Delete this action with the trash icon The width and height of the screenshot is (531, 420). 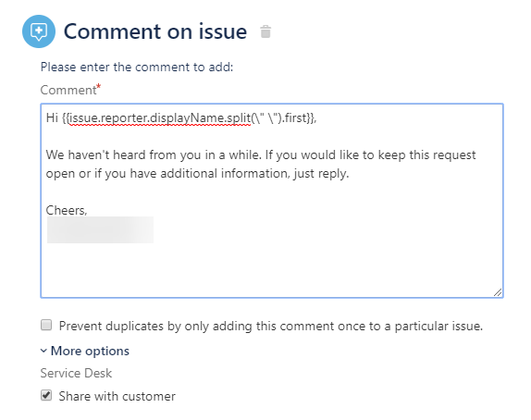point(265,31)
